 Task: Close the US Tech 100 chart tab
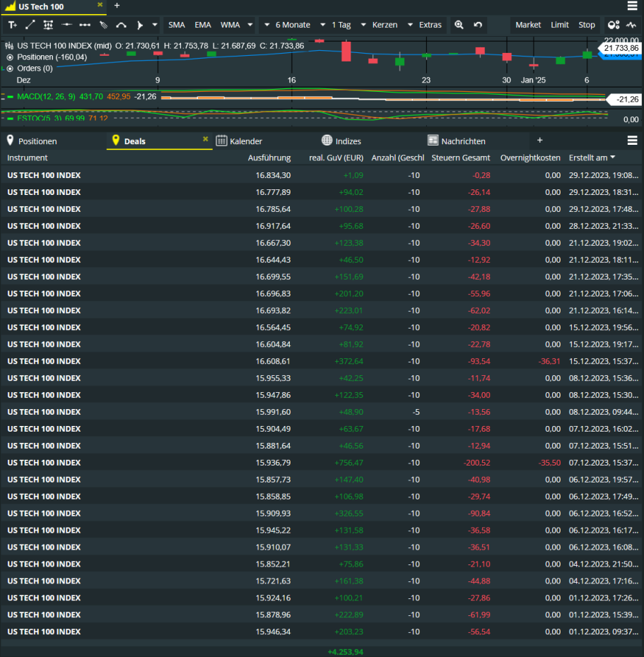pos(100,5)
